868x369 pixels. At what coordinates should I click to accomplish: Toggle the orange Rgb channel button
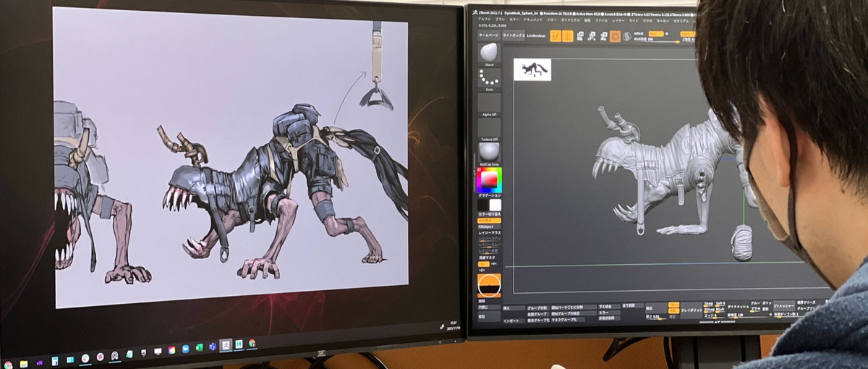pos(656,34)
